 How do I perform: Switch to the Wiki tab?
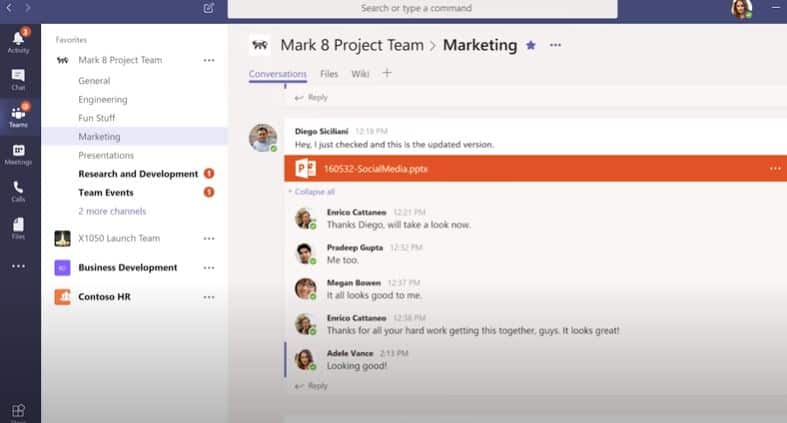pyautogui.click(x=360, y=74)
